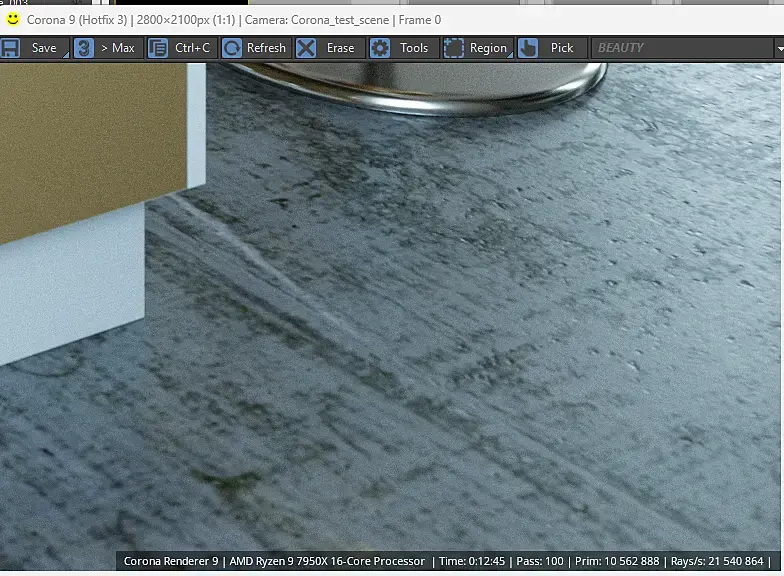Click 'Camera: Corona_test_scene' in the title
Image resolution: width=784 pixels, height=576 pixels.
pyautogui.click(x=316, y=20)
